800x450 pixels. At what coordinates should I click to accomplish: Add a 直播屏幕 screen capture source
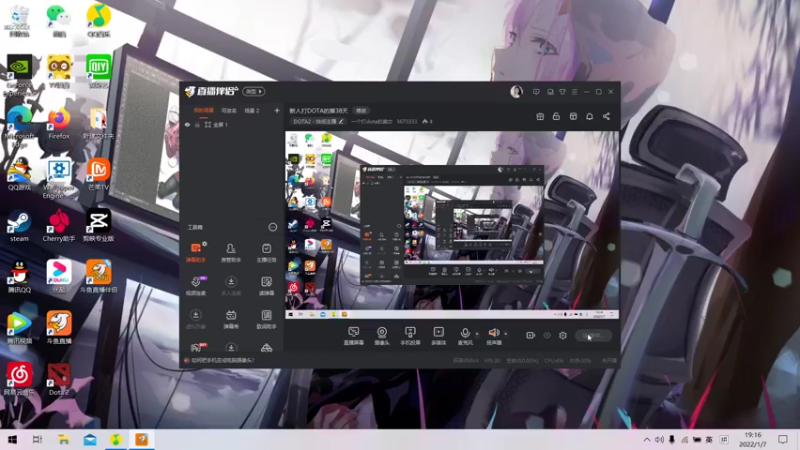click(354, 336)
